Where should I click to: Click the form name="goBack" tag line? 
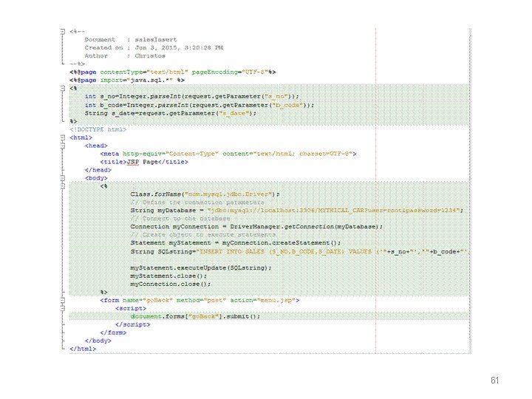pyautogui.click(x=199, y=301)
